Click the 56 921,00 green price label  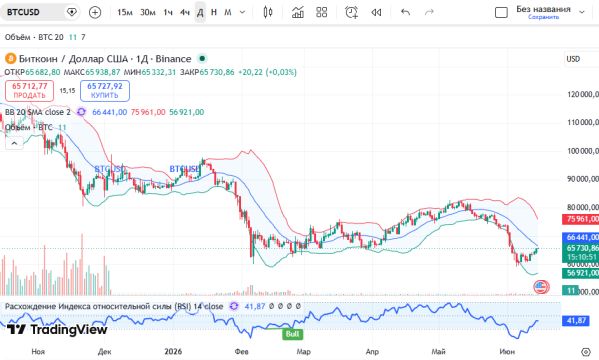click(x=580, y=273)
